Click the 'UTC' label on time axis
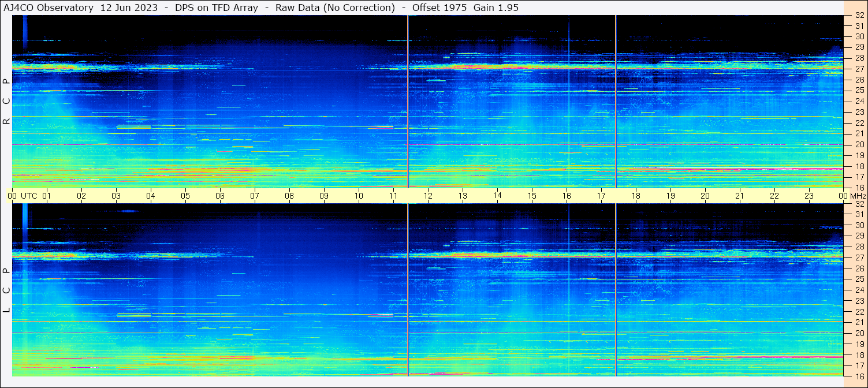 coord(29,196)
